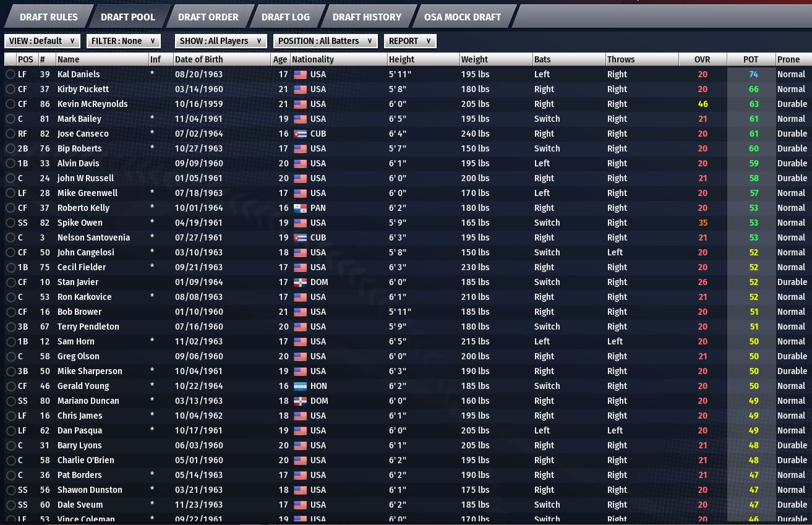This screenshot has height=525, width=812.
Task: Click the Dominican flag in Stan Javier's row
Action: (x=300, y=282)
